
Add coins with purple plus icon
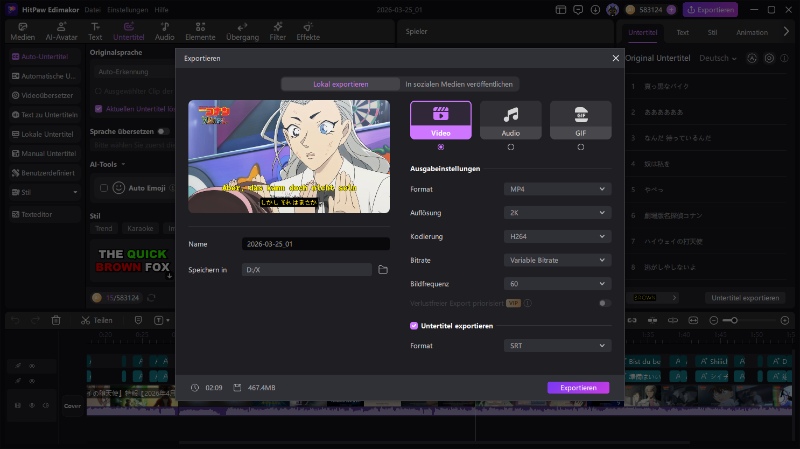tap(671, 10)
